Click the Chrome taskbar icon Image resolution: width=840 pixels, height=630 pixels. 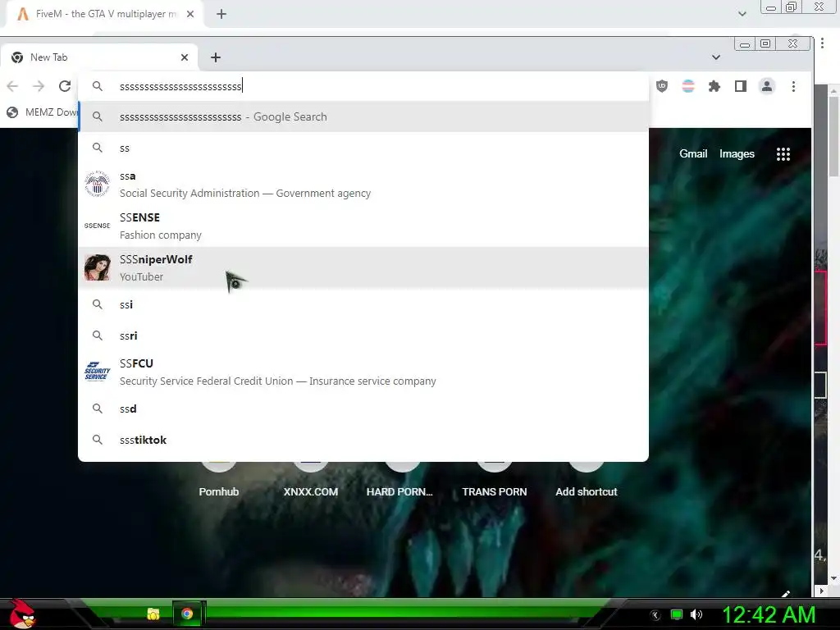click(187, 614)
